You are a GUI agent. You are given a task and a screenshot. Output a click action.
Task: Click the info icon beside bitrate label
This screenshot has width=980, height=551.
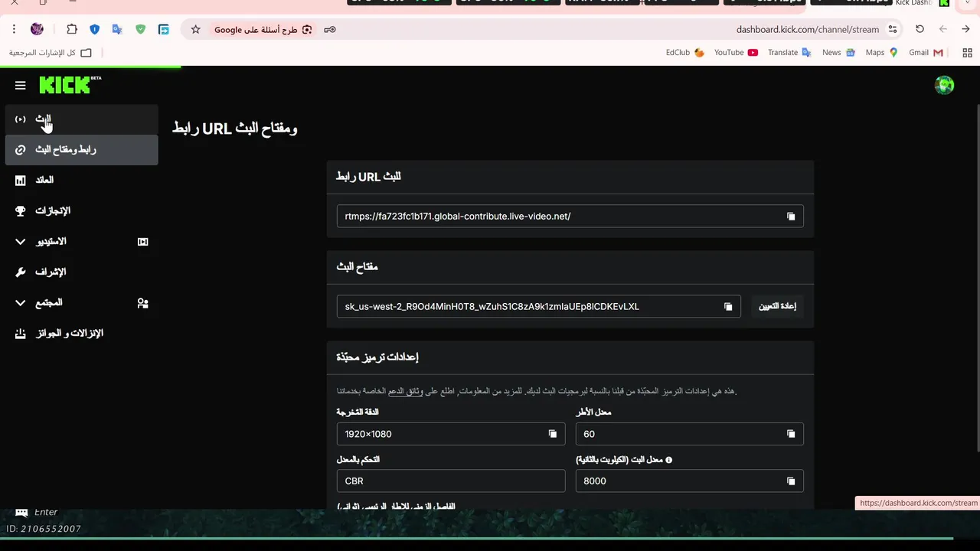tap(668, 460)
